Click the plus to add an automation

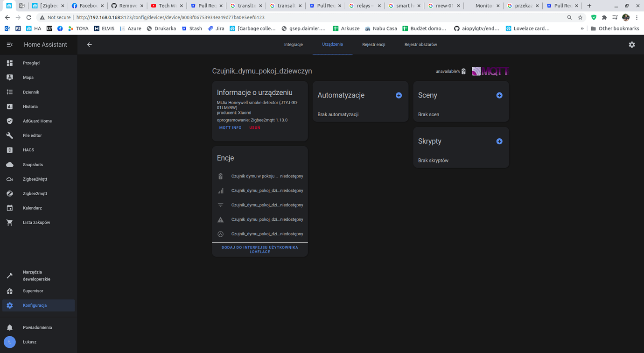pyautogui.click(x=399, y=95)
